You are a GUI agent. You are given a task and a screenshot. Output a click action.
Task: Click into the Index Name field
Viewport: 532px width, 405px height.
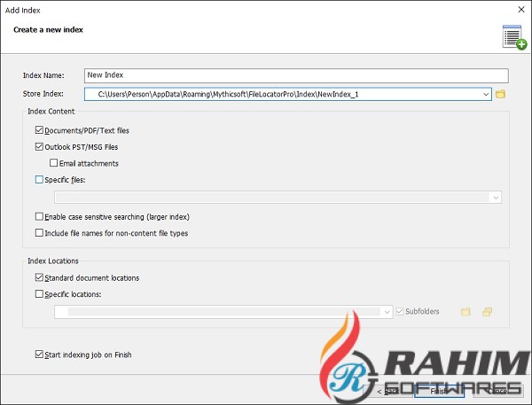click(296, 75)
